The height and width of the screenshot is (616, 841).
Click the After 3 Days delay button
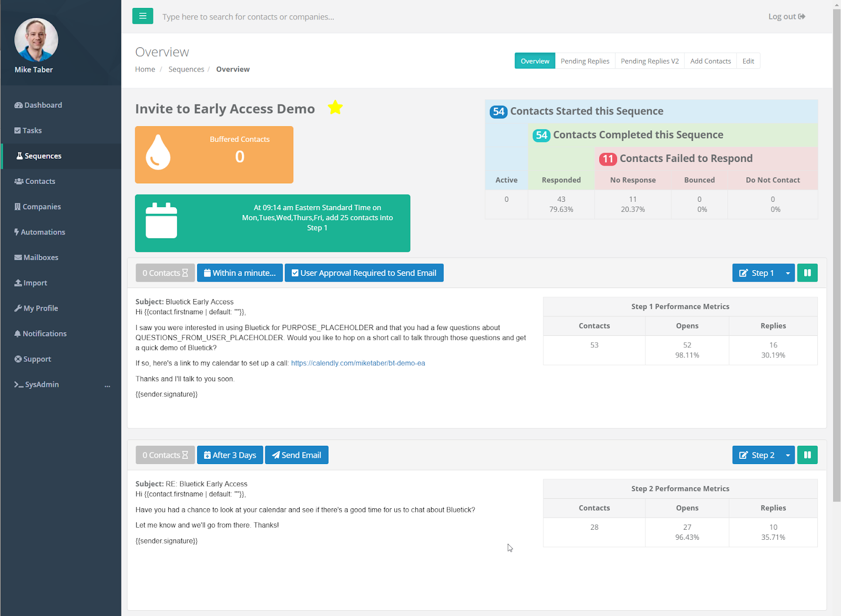[x=230, y=455]
